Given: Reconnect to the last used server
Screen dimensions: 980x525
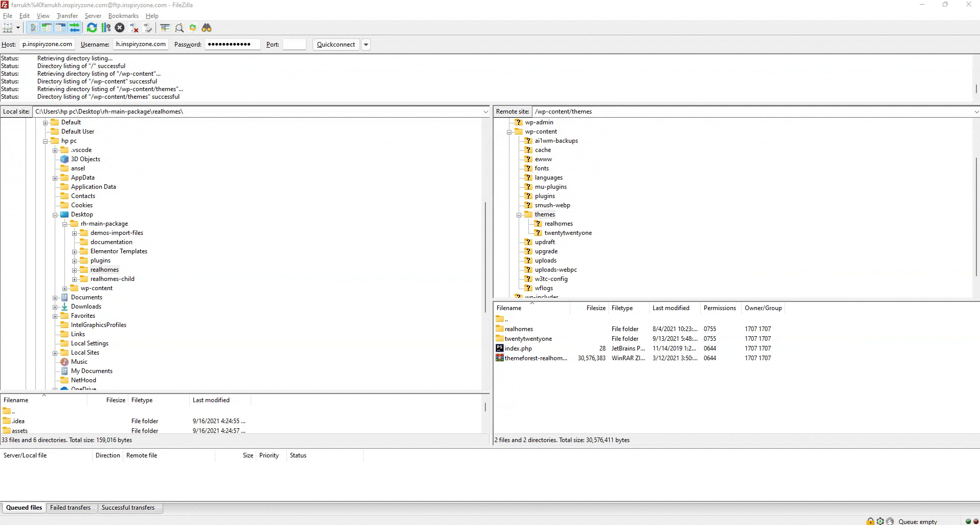Looking at the screenshot, I should tap(148, 28).
